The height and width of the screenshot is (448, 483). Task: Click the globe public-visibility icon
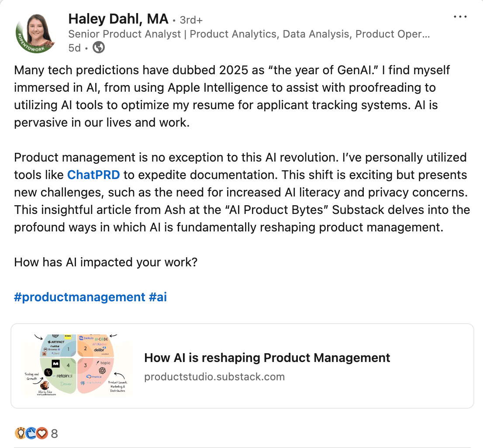click(99, 48)
